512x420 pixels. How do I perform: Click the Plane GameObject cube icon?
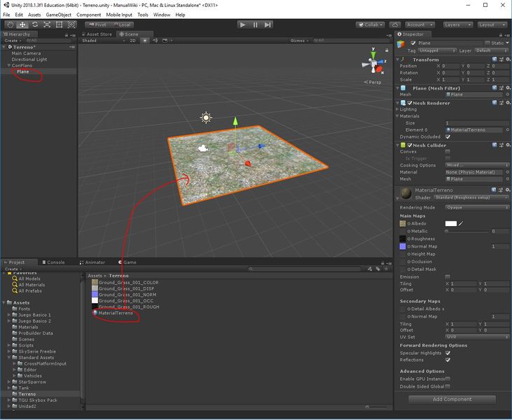pos(401,43)
